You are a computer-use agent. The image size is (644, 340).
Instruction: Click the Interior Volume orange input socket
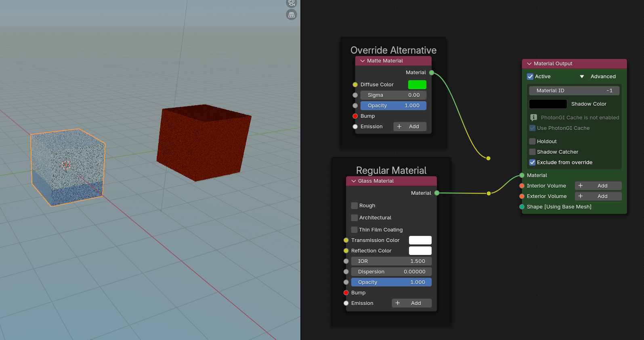(x=522, y=186)
